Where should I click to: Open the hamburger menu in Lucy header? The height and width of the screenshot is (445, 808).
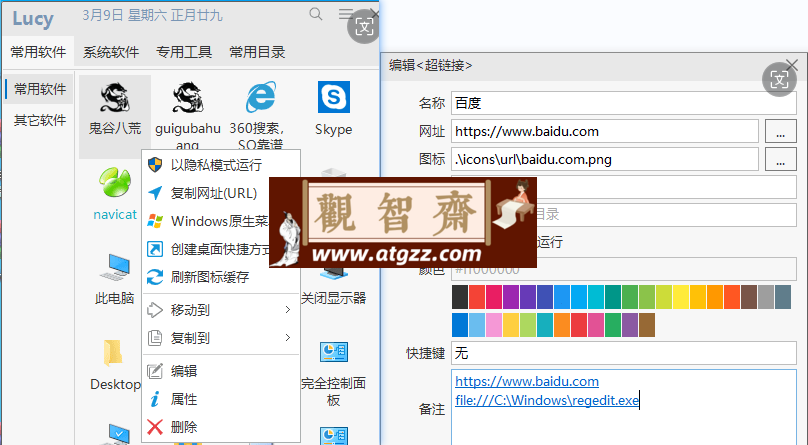pyautogui.click(x=346, y=14)
